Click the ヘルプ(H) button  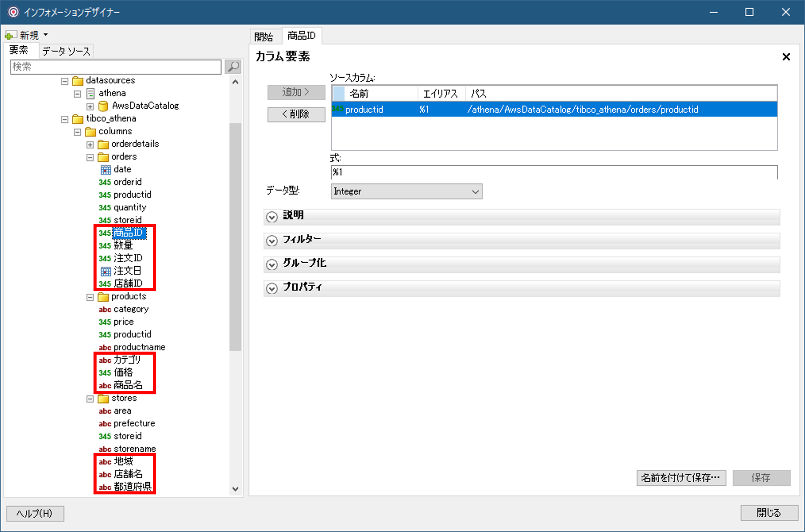[35, 513]
